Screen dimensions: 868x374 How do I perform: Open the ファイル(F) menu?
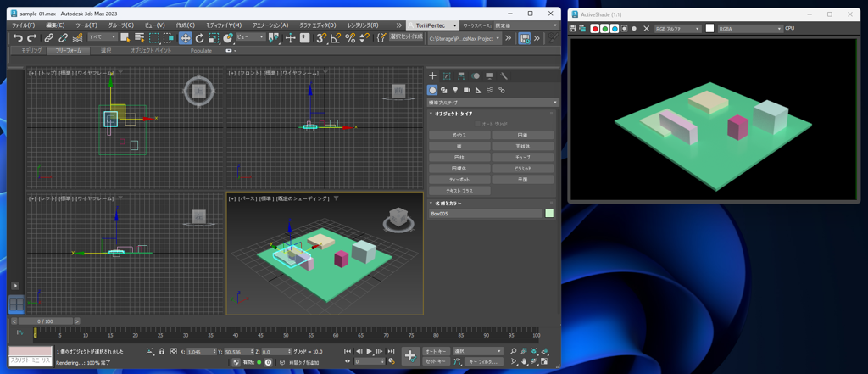[x=24, y=25]
